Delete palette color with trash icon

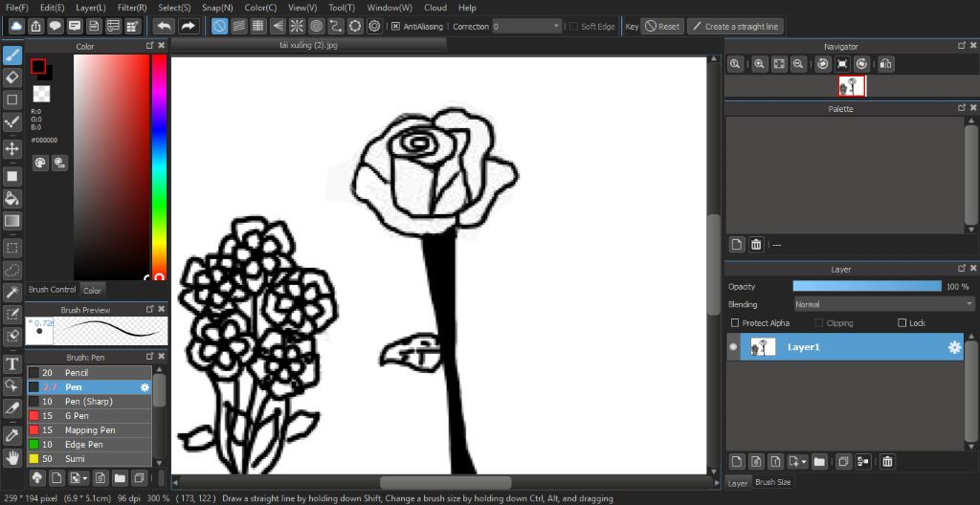(x=756, y=245)
